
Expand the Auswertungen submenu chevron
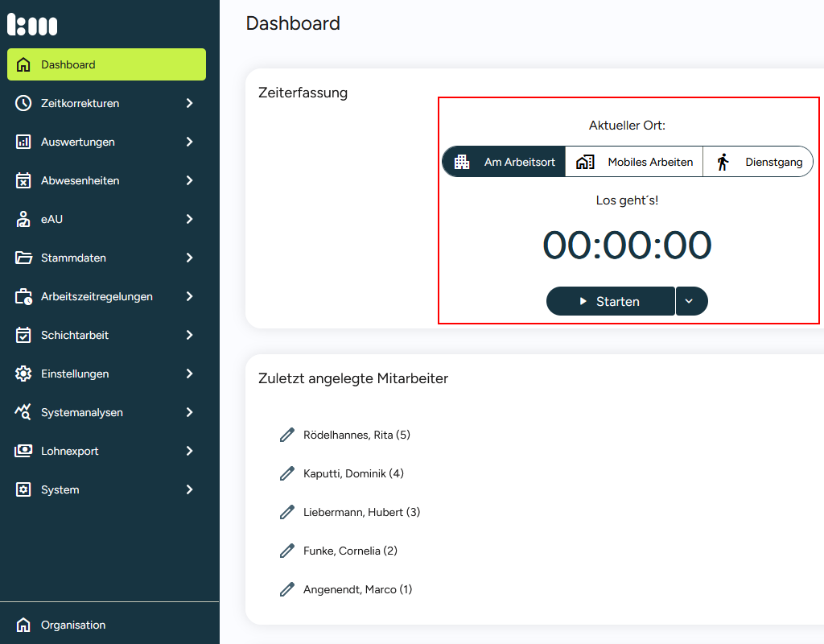(x=190, y=142)
